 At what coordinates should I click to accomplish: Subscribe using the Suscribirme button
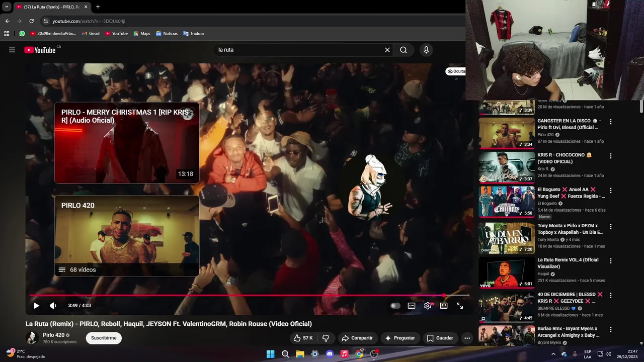(104, 338)
